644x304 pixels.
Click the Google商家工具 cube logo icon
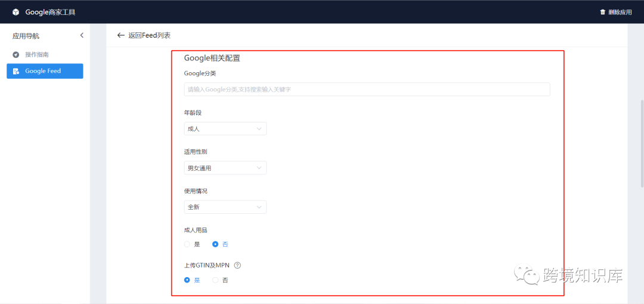point(16,12)
